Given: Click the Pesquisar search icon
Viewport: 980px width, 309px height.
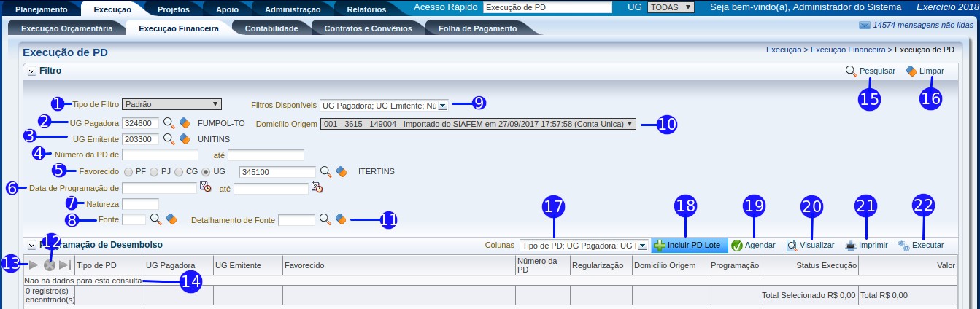Looking at the screenshot, I should [851, 71].
